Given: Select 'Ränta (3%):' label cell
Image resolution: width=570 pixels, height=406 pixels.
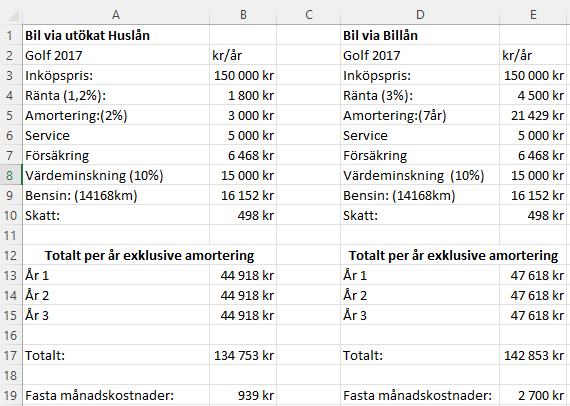Looking at the screenshot, I should [x=420, y=96].
